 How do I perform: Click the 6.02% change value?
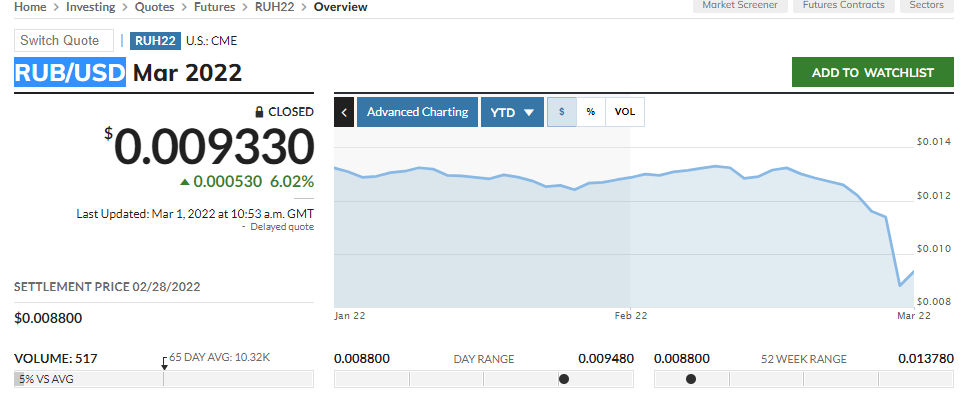pyautogui.click(x=292, y=182)
